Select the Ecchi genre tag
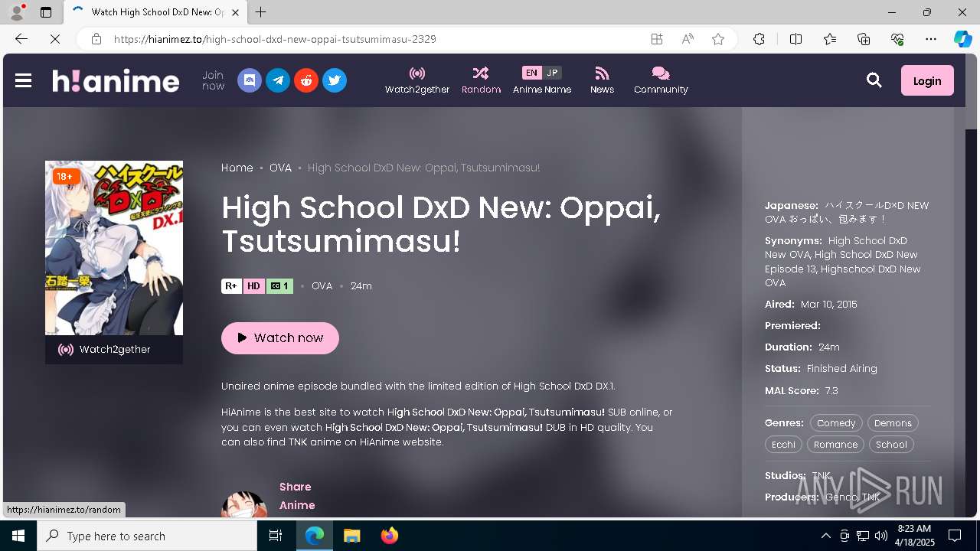980x551 pixels. pyautogui.click(x=783, y=445)
